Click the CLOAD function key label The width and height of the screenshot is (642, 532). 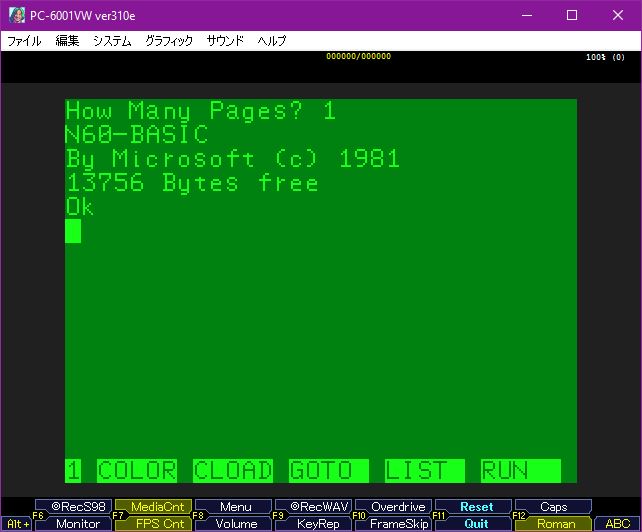233,471
